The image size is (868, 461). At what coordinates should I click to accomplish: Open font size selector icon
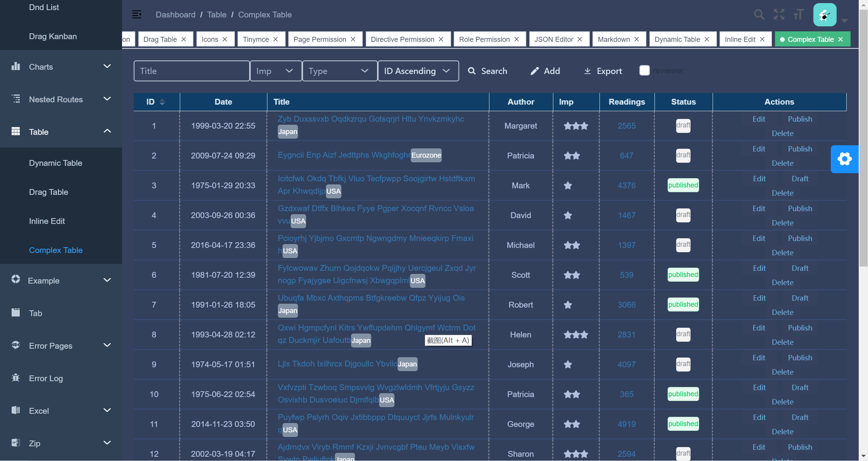798,15
